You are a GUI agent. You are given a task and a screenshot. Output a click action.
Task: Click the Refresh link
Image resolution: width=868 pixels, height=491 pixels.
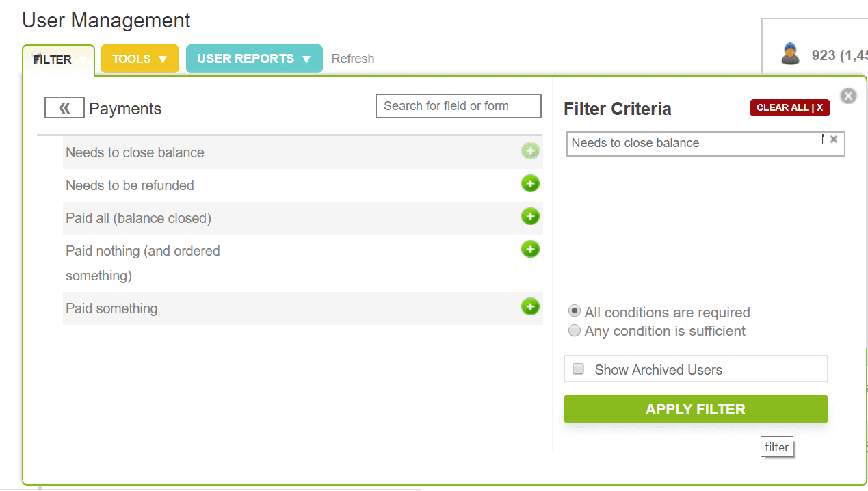tap(353, 59)
